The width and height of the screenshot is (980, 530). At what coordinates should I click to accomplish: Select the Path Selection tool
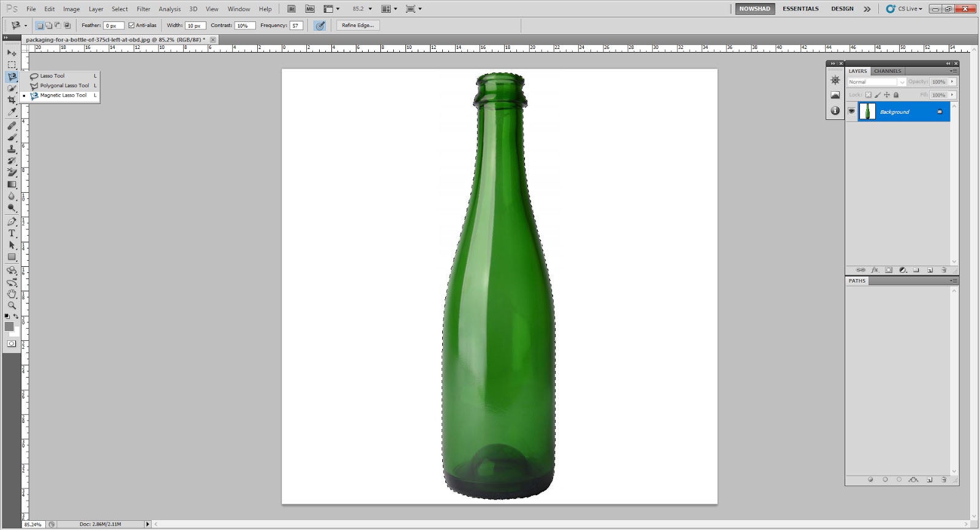point(12,245)
